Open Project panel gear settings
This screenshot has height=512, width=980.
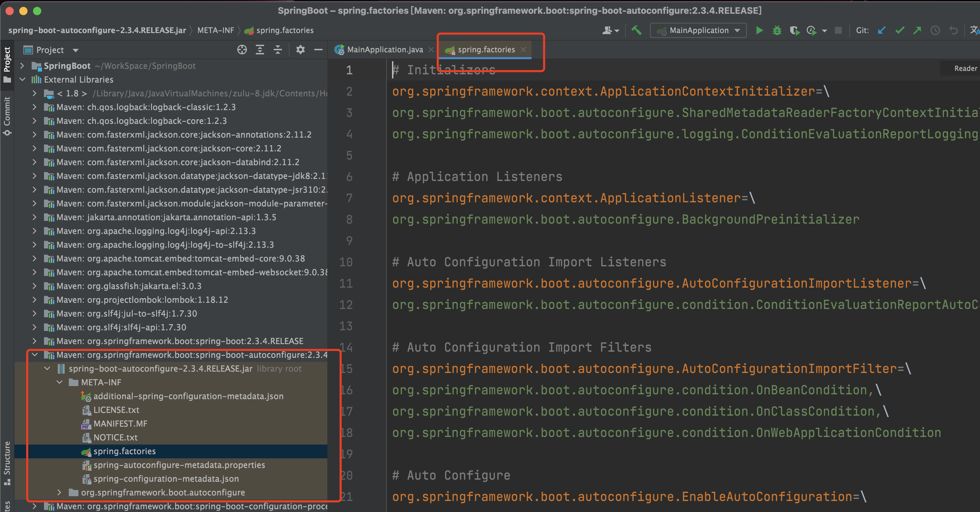pyautogui.click(x=300, y=50)
